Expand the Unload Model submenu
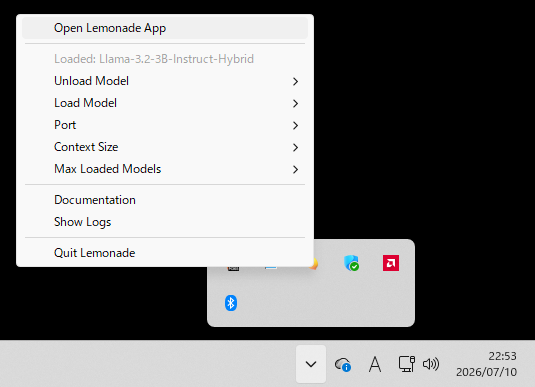 [x=165, y=81]
